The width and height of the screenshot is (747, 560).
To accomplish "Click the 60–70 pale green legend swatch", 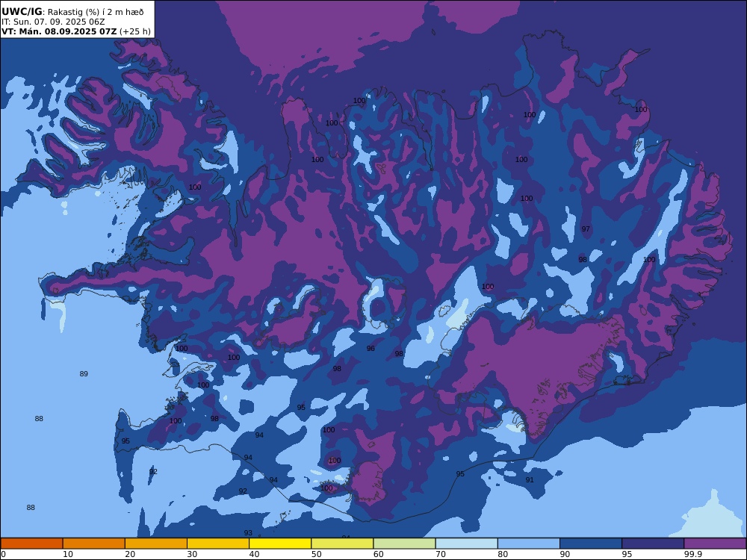I will 404,544.
